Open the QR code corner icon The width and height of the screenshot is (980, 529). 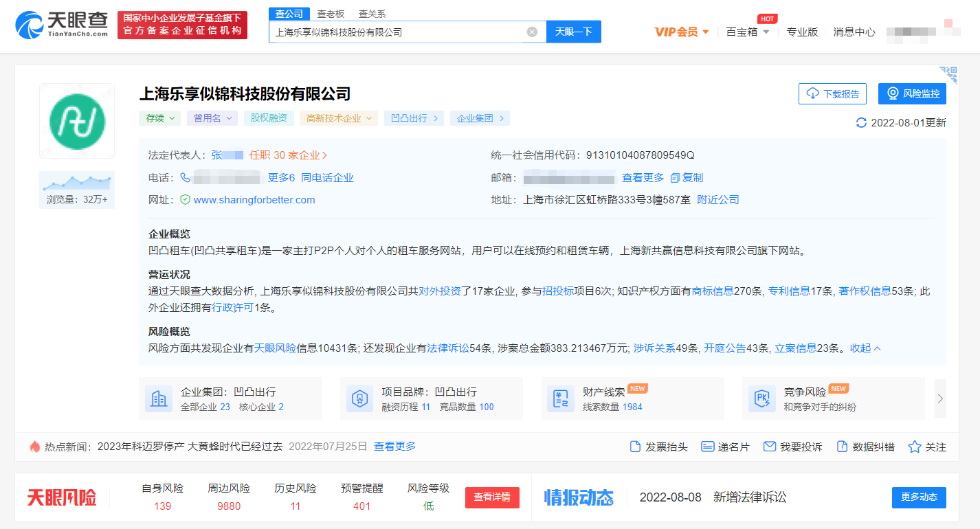pos(948,75)
